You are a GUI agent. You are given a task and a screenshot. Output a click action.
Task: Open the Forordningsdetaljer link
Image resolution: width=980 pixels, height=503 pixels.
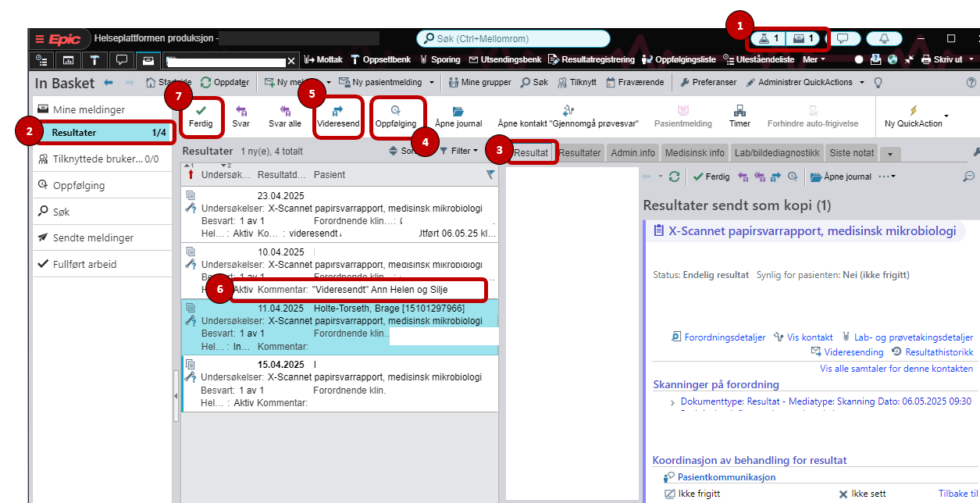[x=718, y=337]
